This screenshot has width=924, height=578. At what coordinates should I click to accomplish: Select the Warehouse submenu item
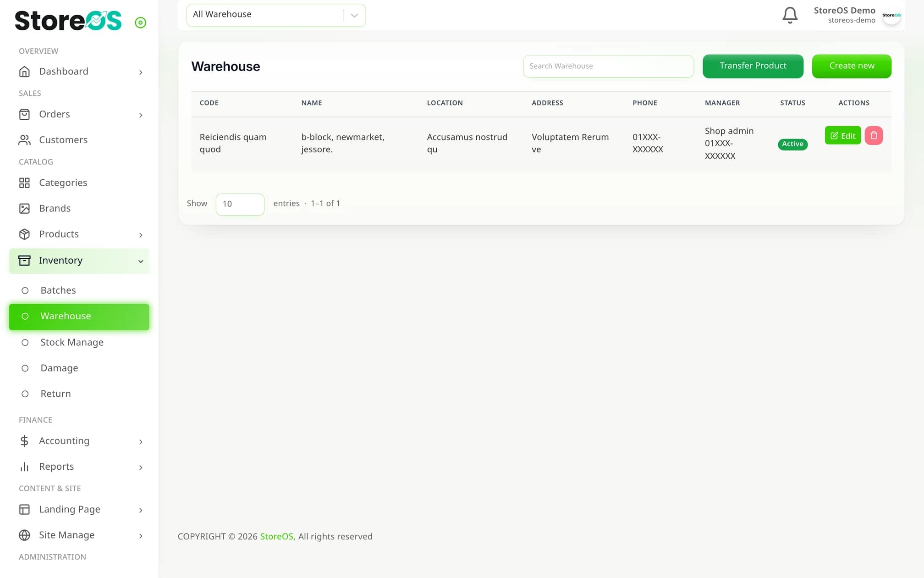point(79,317)
